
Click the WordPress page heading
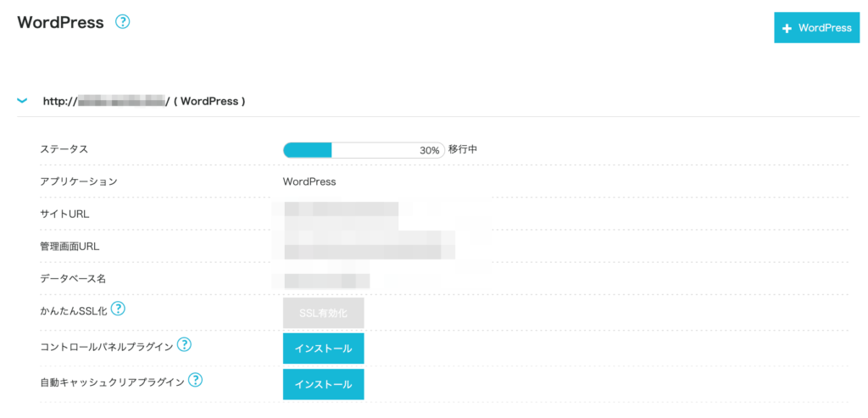click(61, 23)
